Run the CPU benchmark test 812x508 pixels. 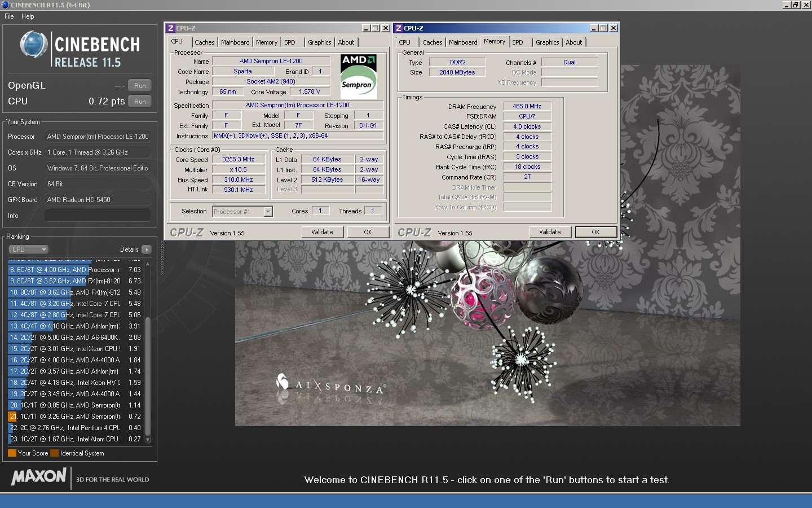140,101
